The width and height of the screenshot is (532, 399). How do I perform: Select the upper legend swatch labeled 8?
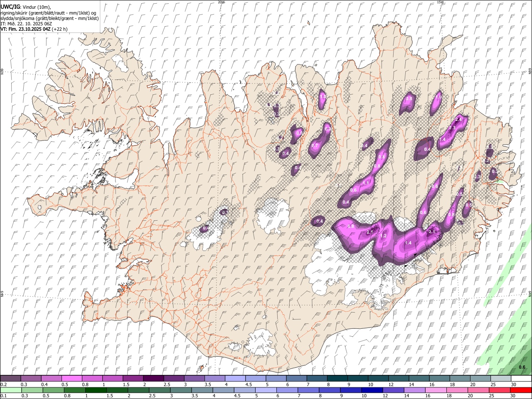pyautogui.click(x=337, y=379)
